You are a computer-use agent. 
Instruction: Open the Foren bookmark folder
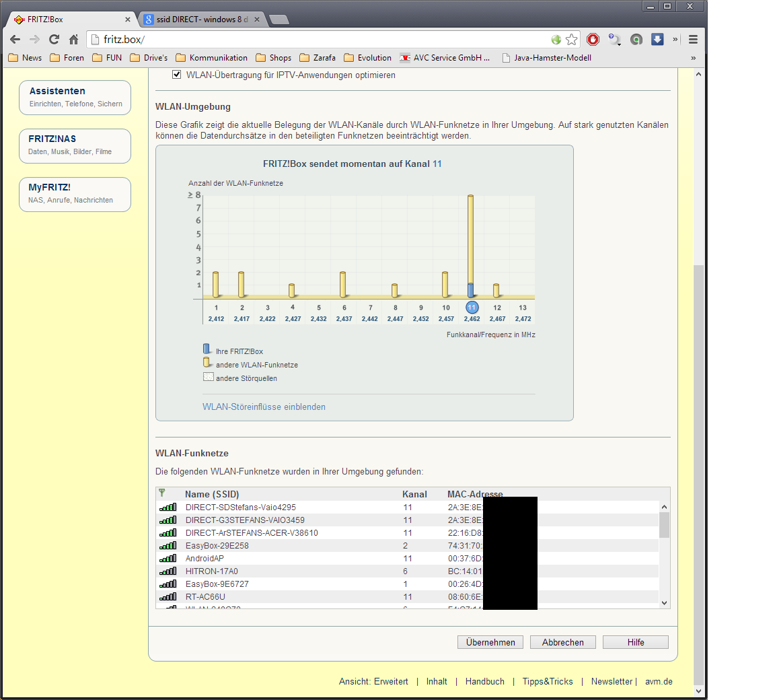click(x=67, y=58)
